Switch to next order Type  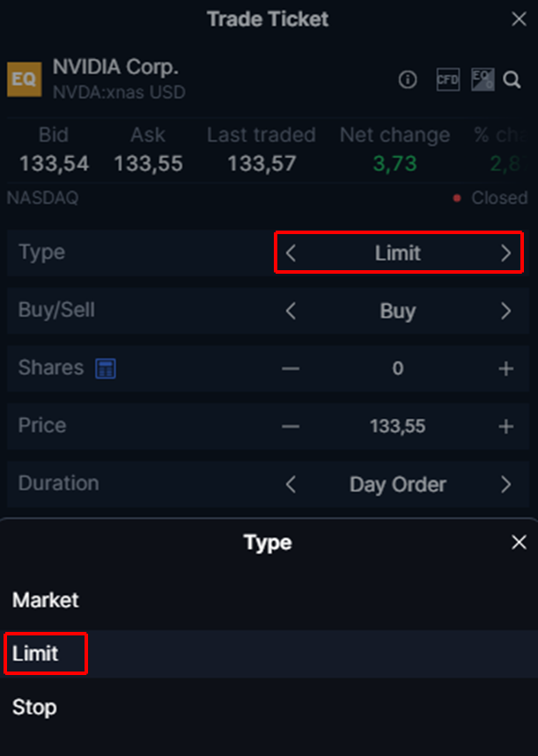pos(505,253)
